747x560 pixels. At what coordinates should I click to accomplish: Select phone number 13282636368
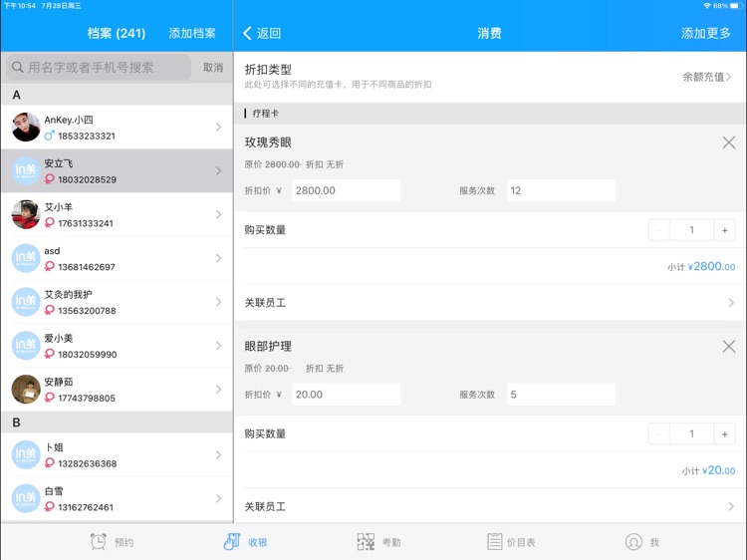(88, 463)
